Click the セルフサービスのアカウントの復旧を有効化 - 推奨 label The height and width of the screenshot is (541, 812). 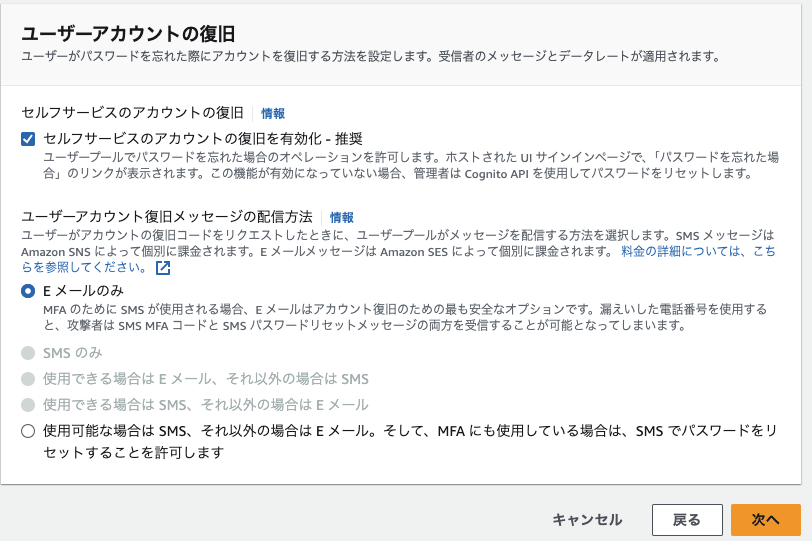[x=202, y=139]
